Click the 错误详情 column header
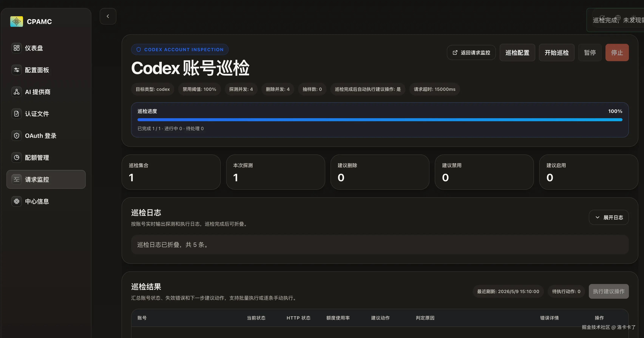Image resolution: width=644 pixels, height=338 pixels. coord(549,318)
